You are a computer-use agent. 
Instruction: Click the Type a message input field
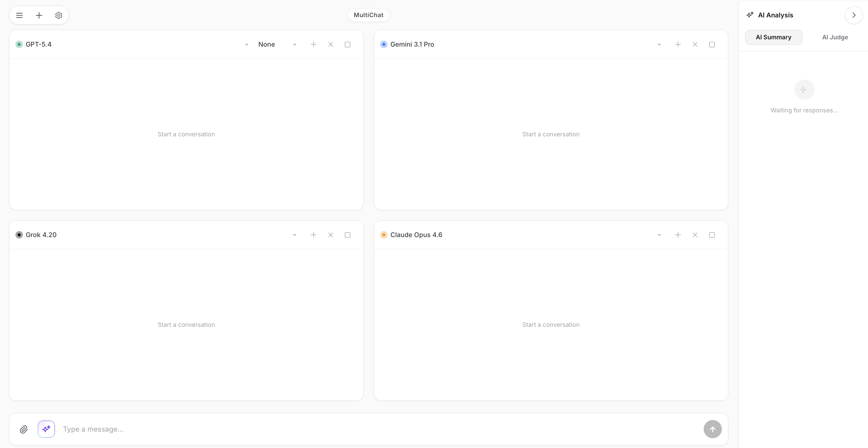coord(371,429)
